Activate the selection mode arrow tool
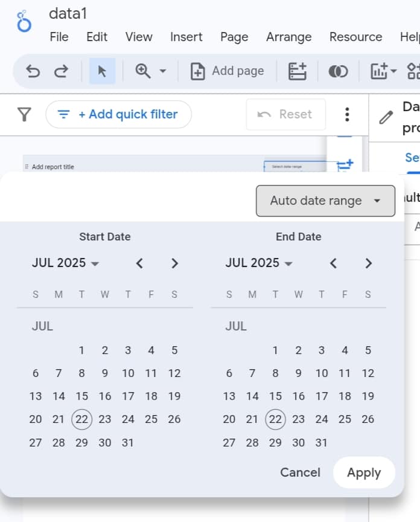Image resolution: width=420 pixels, height=522 pixels. click(102, 71)
